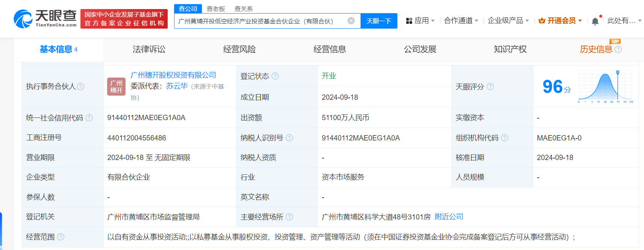Open the 天眼评分 distribution chart
644x250 pixels.
pyautogui.click(x=606, y=87)
